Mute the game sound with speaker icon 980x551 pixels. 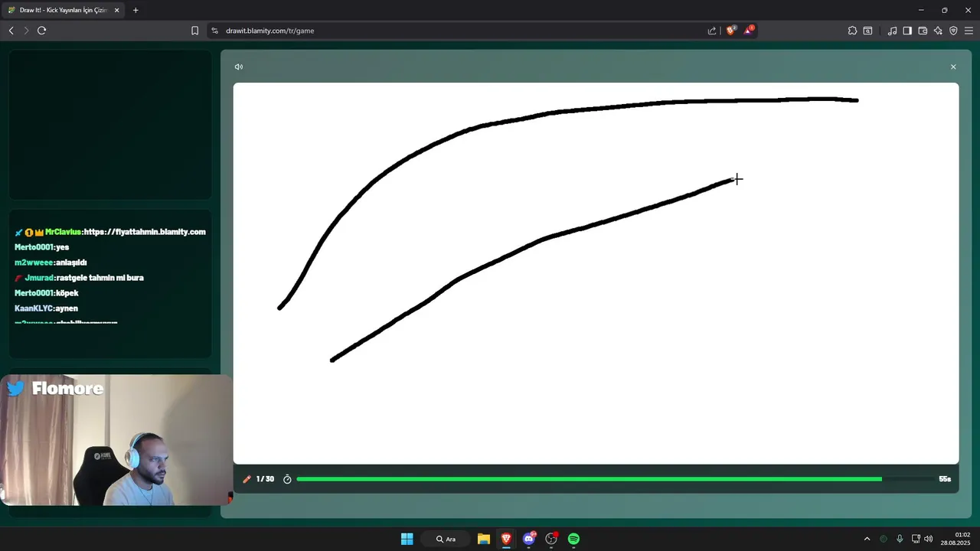point(239,67)
